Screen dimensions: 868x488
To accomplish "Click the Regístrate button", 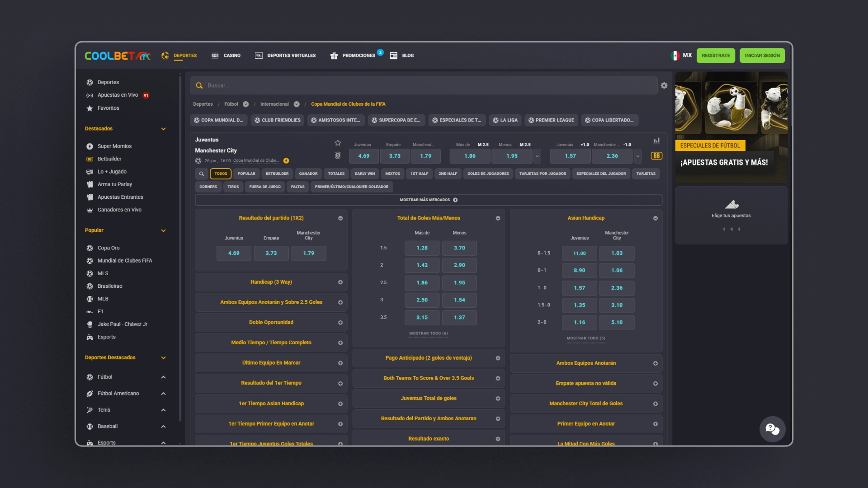I will coord(716,56).
